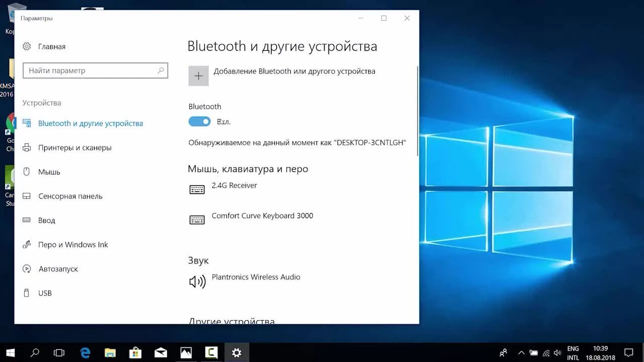The height and width of the screenshot is (362, 644).
Task: Go to Сенсорная панель settings
Action: [70, 196]
